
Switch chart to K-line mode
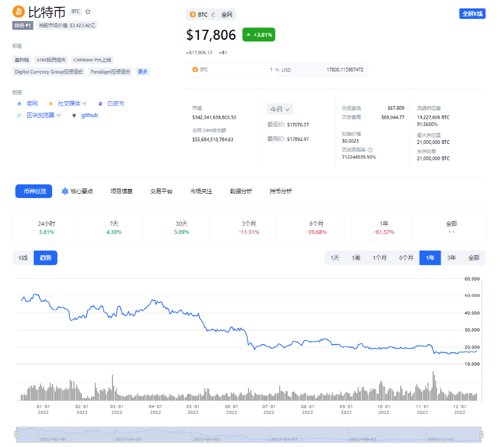pyautogui.click(x=23, y=258)
